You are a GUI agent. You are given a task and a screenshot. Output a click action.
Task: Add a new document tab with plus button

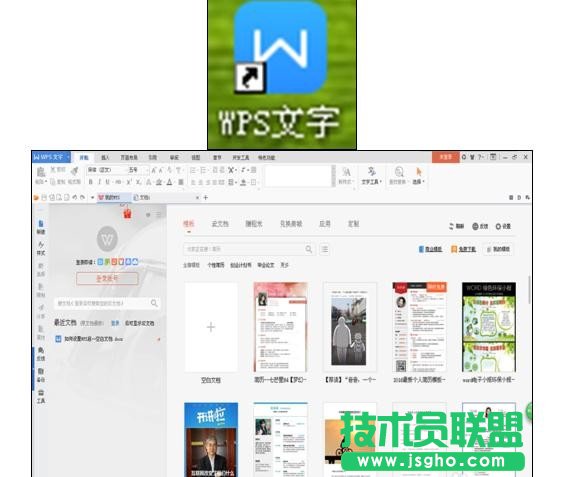(206, 197)
